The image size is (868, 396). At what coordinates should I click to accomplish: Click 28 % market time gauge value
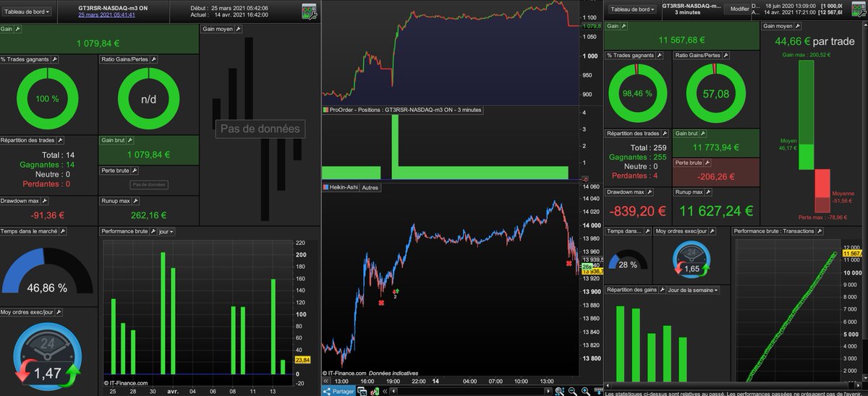(x=627, y=264)
